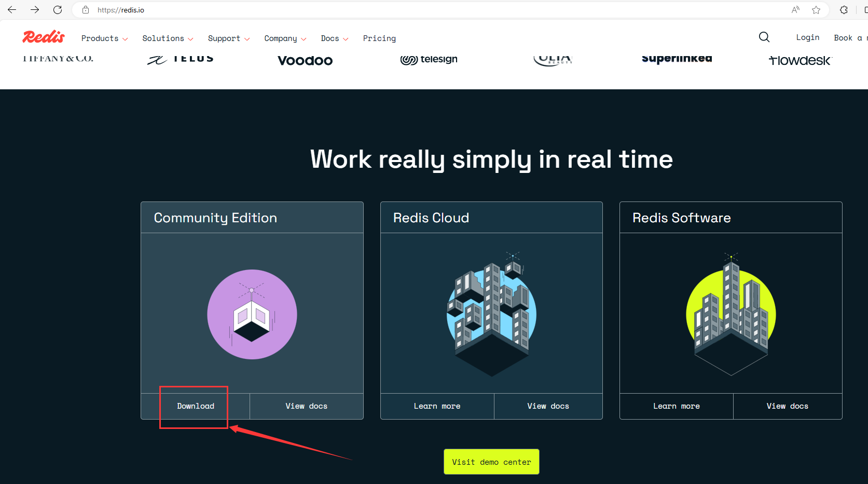The width and height of the screenshot is (868, 484).
Task: Click the heading Work really simply in real time
Action: pos(491,159)
